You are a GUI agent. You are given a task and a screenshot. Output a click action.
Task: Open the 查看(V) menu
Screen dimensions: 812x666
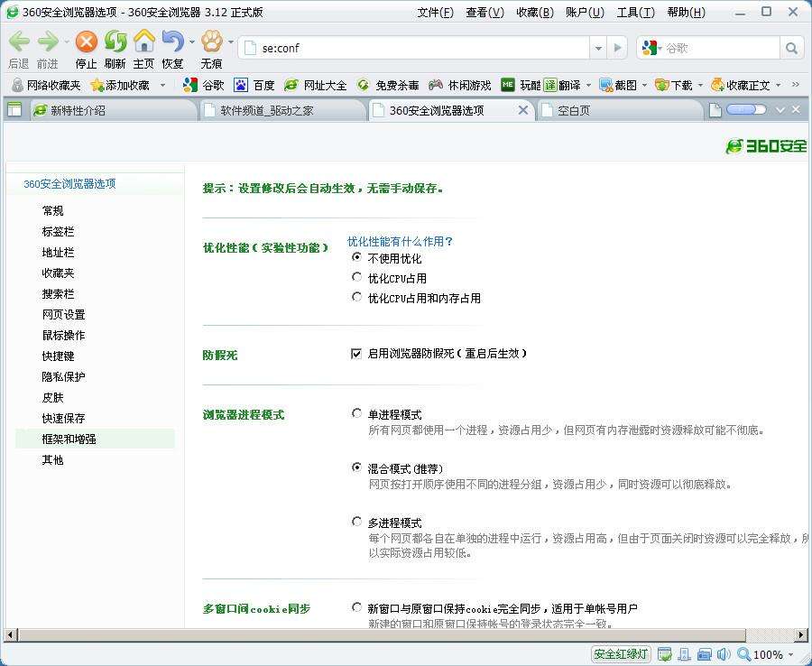(x=484, y=13)
